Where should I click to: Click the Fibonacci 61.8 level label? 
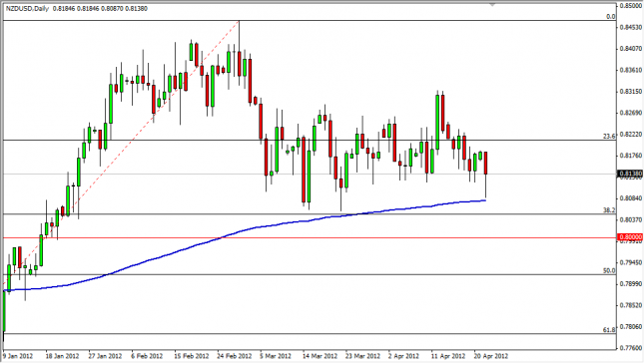point(609,330)
